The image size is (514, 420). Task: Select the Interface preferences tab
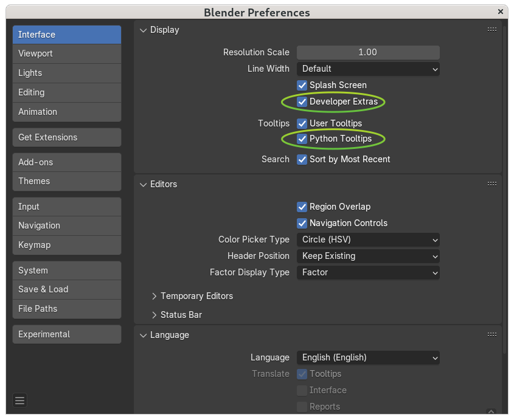click(x=67, y=35)
